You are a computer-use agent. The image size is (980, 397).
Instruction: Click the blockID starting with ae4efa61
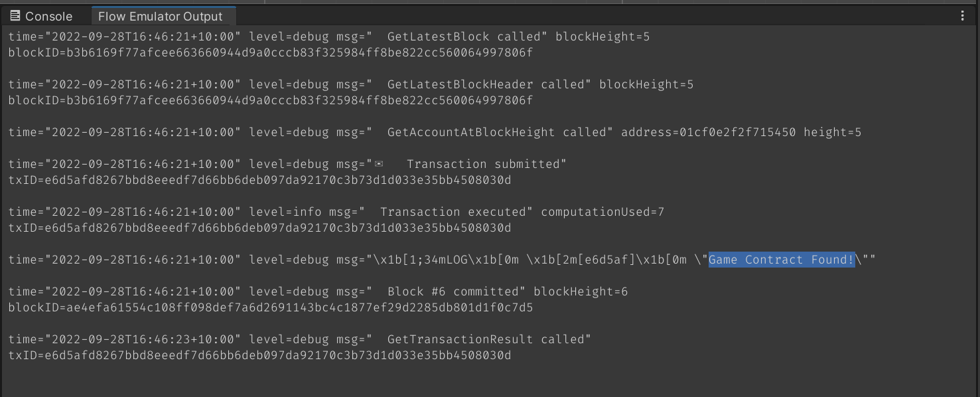265,307
